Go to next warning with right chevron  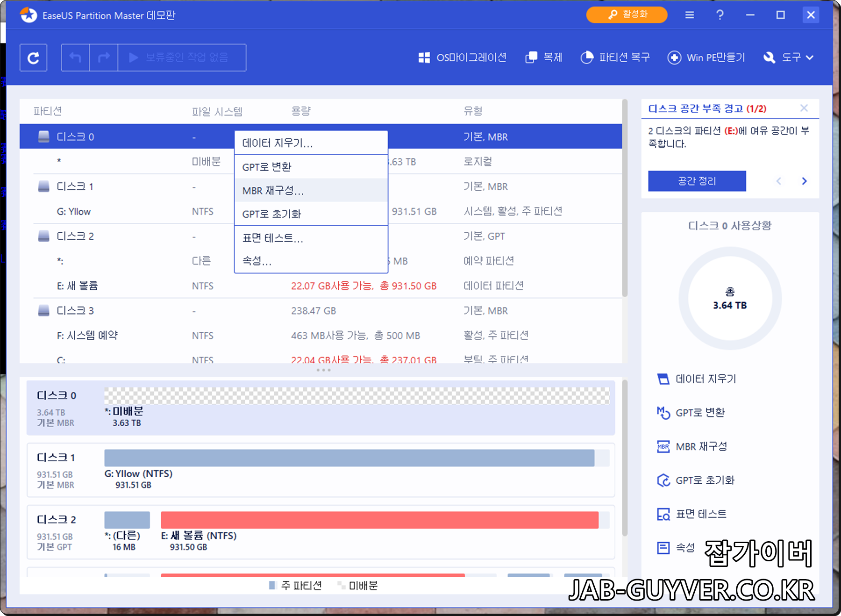pyautogui.click(x=804, y=181)
